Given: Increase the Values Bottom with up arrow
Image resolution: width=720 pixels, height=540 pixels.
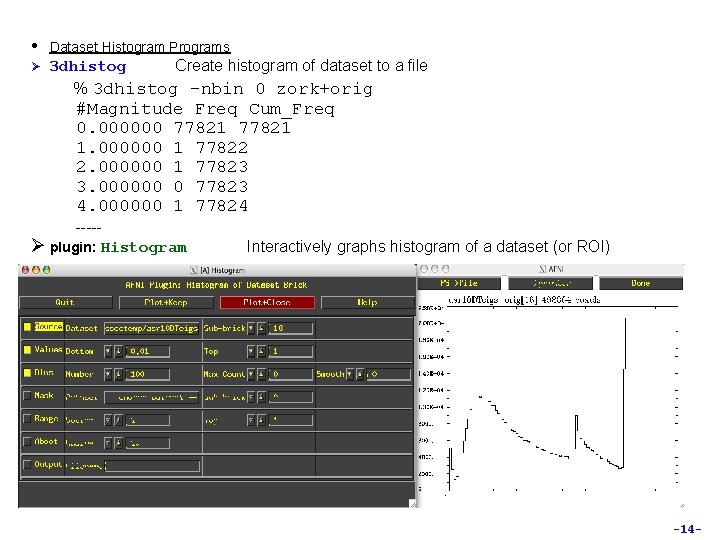Looking at the screenshot, I should [118, 351].
